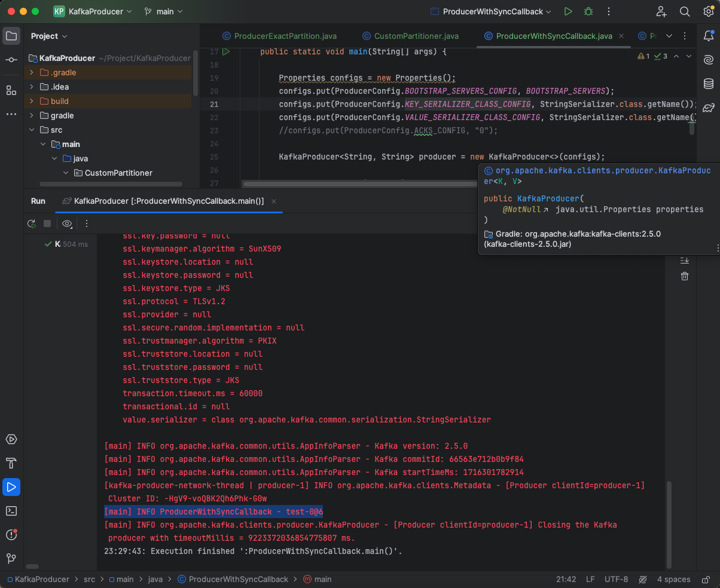Expand the build folder
Screen dimensions: 720x588
(x=32, y=101)
